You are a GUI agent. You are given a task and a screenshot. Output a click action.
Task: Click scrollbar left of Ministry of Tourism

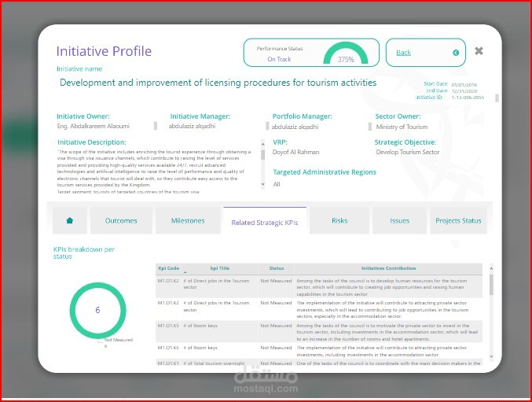coord(370,127)
